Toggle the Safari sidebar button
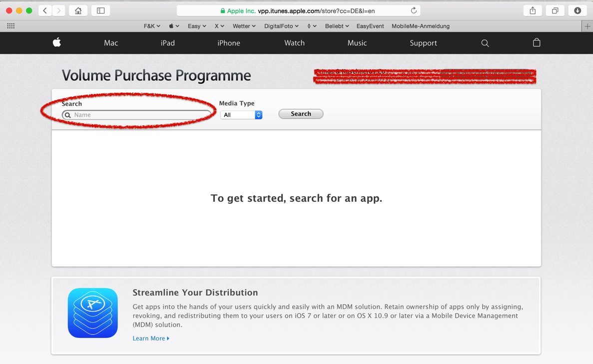 (x=100, y=10)
